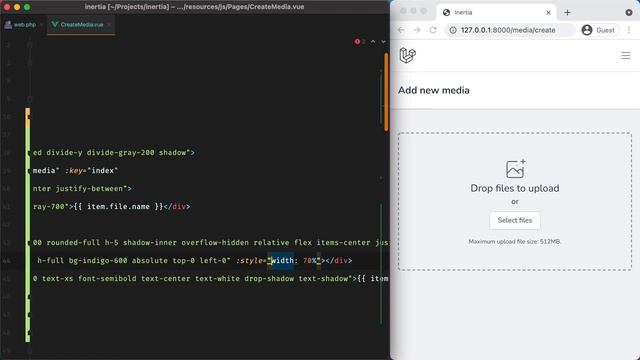Click the editor vertical scrollbar thumb

[x=386, y=92]
